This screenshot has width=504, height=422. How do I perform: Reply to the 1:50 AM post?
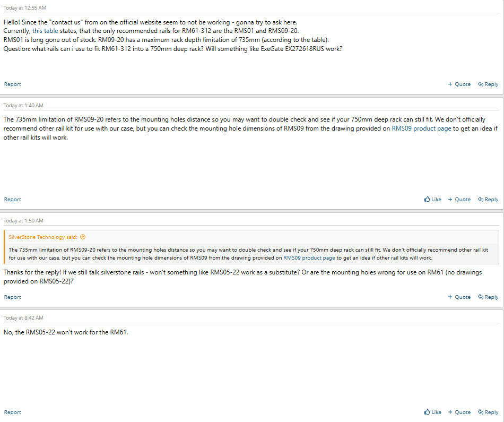point(488,297)
